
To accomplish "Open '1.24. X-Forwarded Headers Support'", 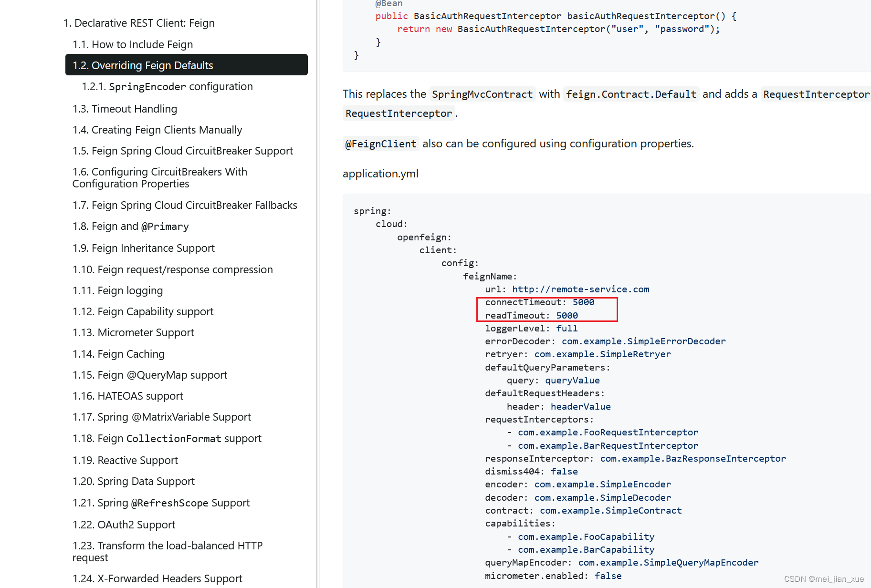I will tap(157, 578).
